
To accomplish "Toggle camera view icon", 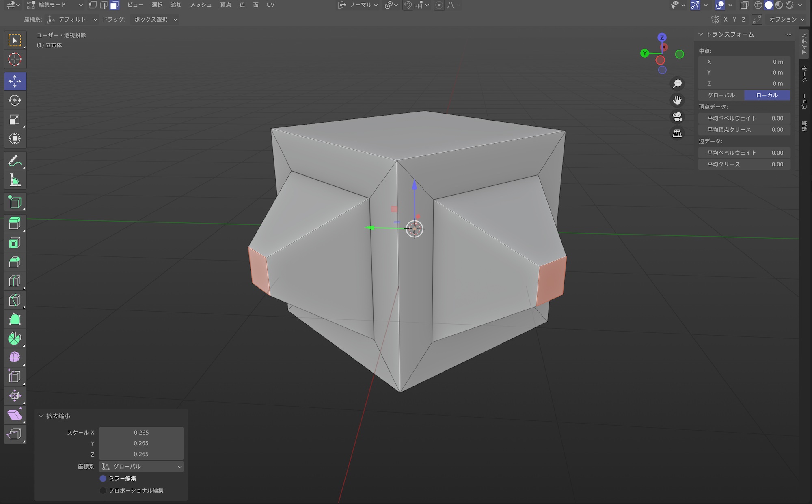I will point(677,117).
